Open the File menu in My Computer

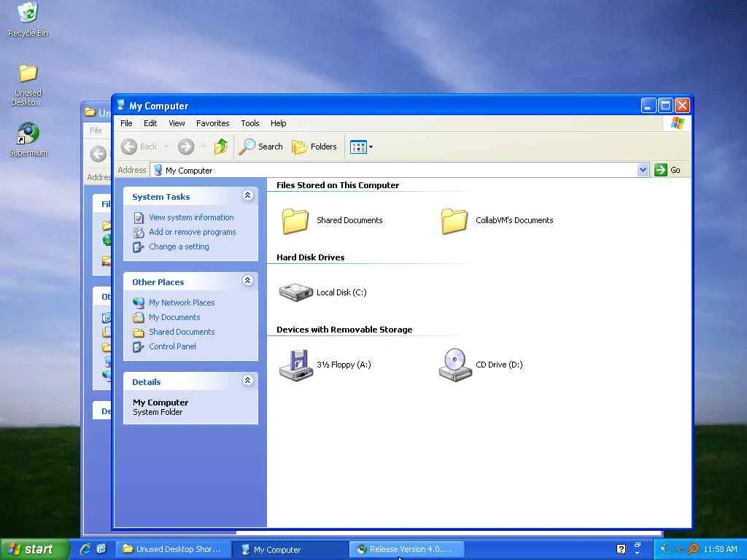[126, 123]
